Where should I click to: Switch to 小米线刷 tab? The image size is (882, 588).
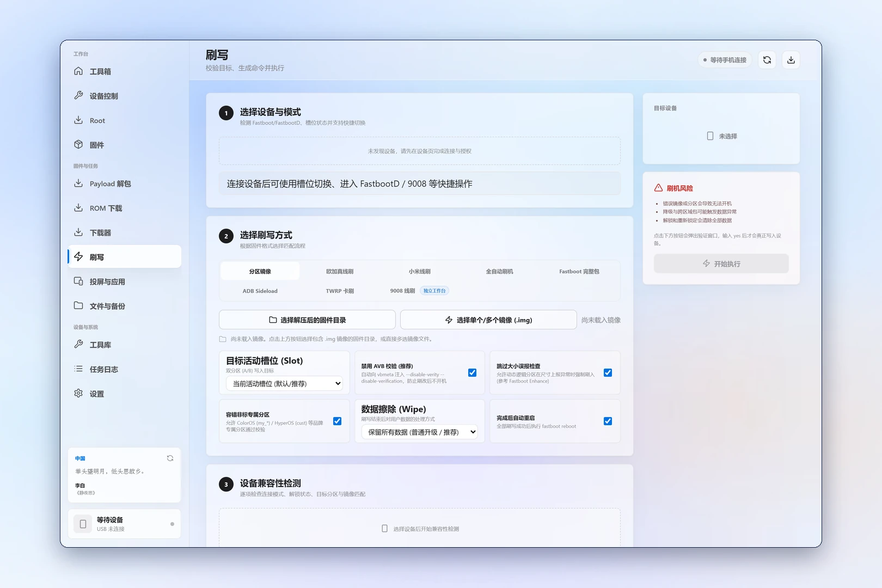(x=420, y=271)
